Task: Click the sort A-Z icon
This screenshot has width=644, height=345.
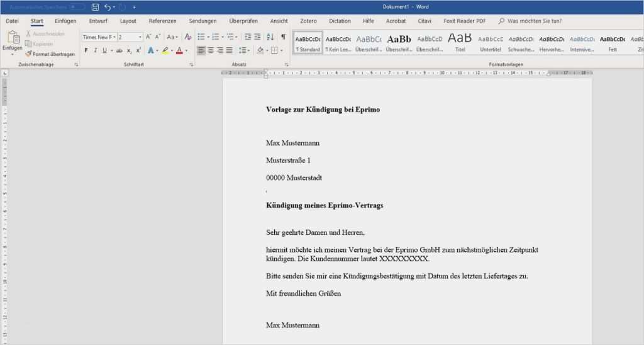Action: (271, 37)
